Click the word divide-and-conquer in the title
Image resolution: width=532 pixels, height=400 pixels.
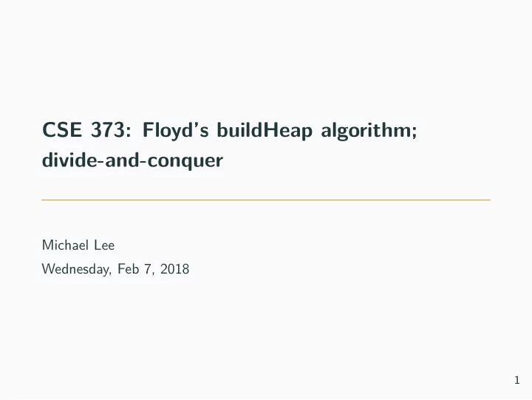point(132,160)
